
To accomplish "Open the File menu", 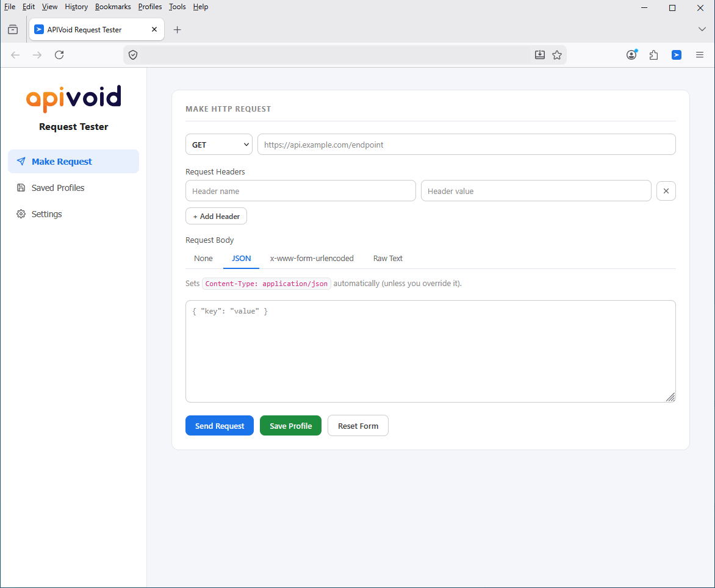I will (x=10, y=7).
